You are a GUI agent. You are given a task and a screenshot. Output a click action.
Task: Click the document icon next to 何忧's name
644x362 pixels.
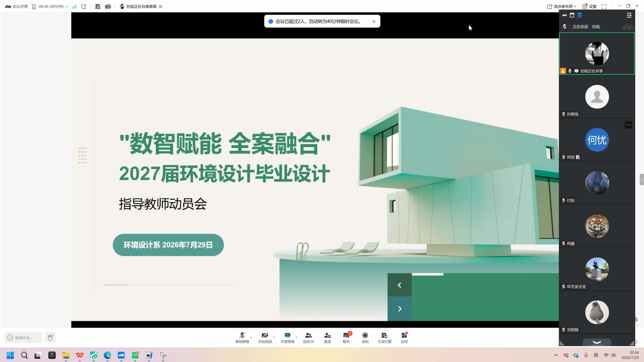(x=578, y=157)
